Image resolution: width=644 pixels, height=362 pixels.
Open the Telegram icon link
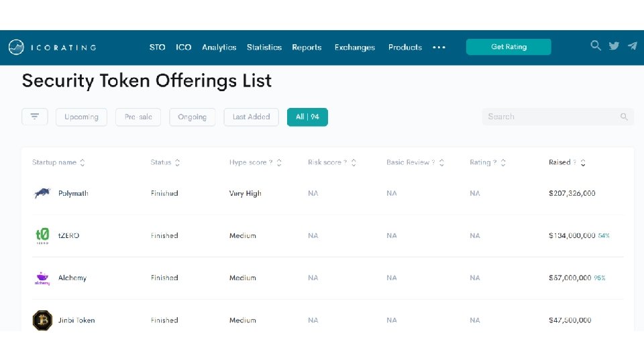632,46
